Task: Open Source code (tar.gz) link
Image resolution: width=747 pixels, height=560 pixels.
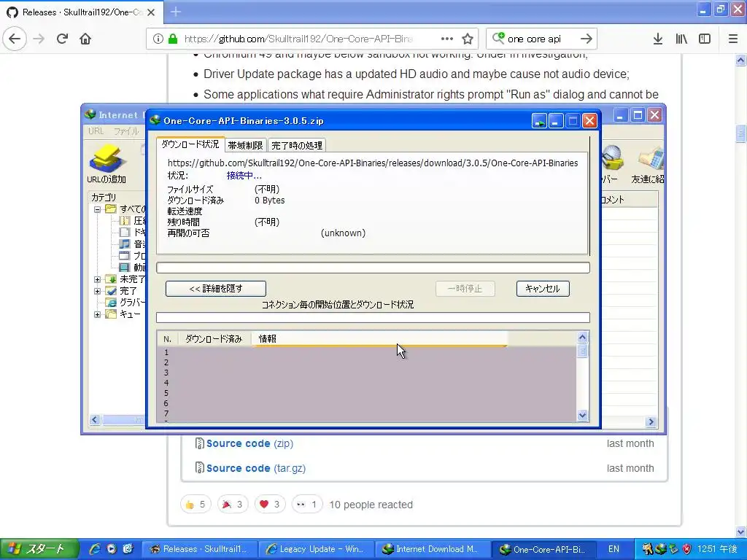Action: tap(256, 468)
